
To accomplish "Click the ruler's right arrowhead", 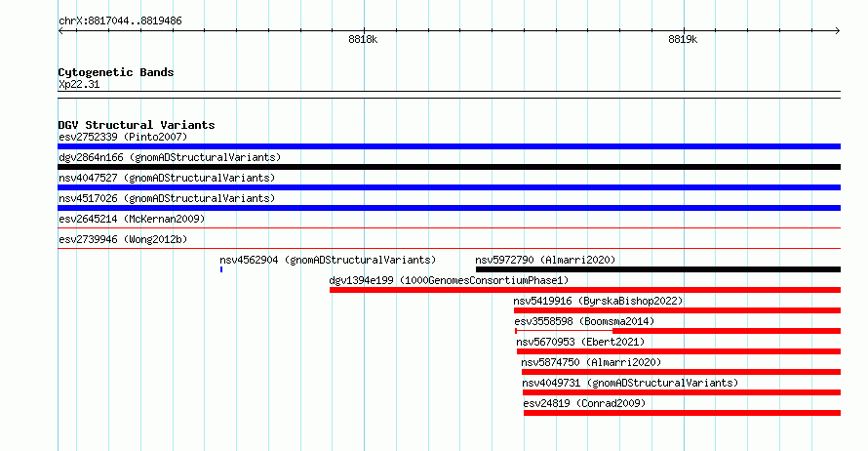I will click(x=838, y=31).
